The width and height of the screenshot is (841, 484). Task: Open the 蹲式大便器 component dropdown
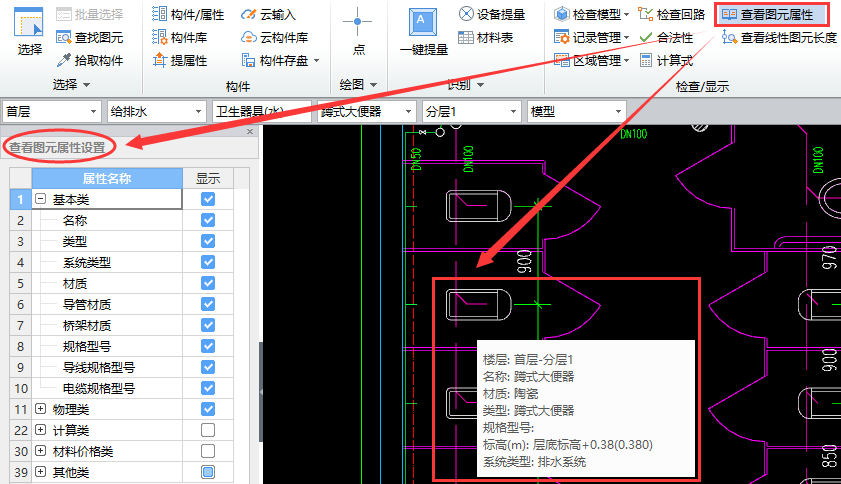365,111
